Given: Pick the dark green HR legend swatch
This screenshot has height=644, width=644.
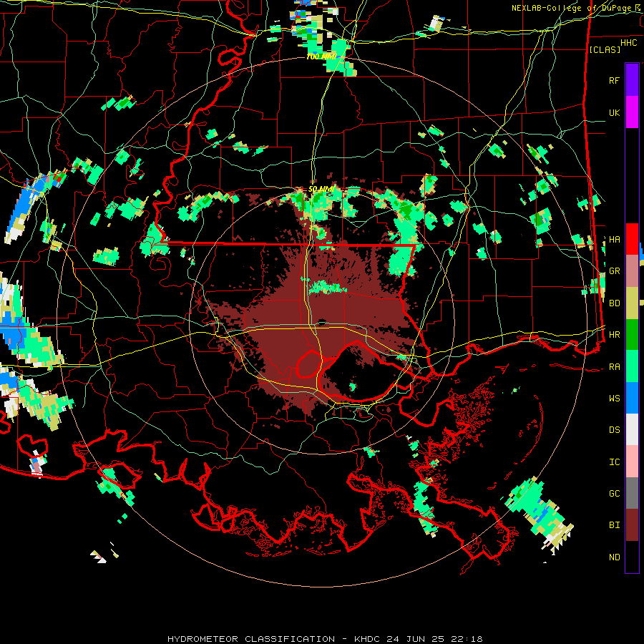Looking at the screenshot, I should (x=632, y=335).
